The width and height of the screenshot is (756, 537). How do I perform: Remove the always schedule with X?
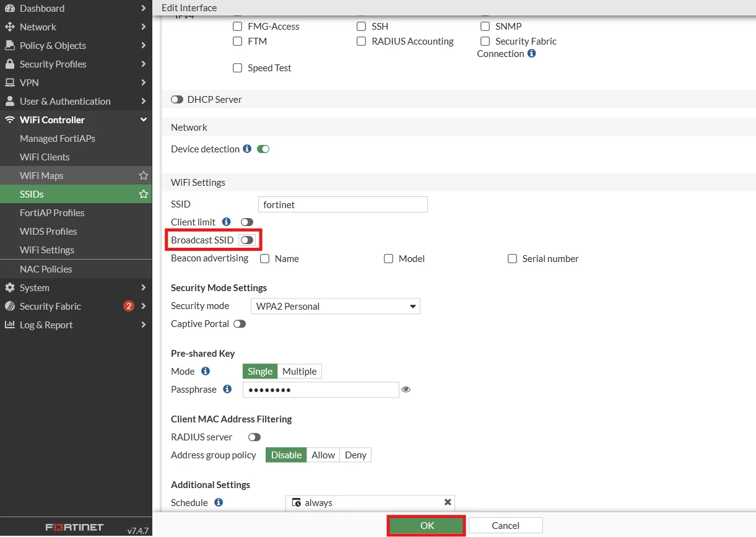448,502
